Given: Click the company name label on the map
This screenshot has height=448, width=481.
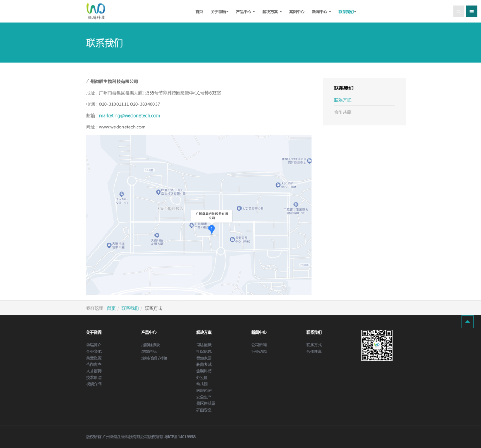Looking at the screenshot, I should (212, 215).
